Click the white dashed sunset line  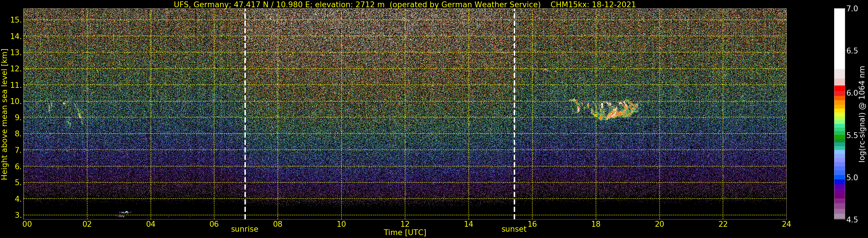514,114
